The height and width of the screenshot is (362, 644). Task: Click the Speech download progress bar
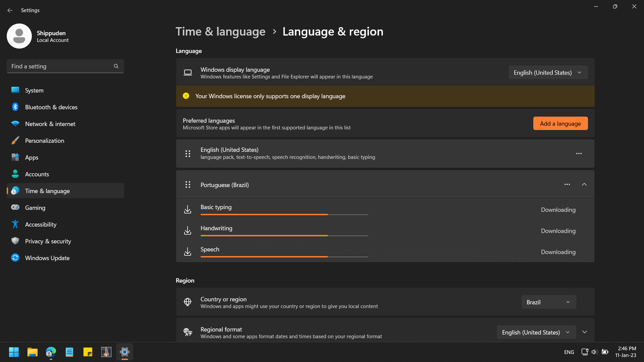tap(284, 257)
